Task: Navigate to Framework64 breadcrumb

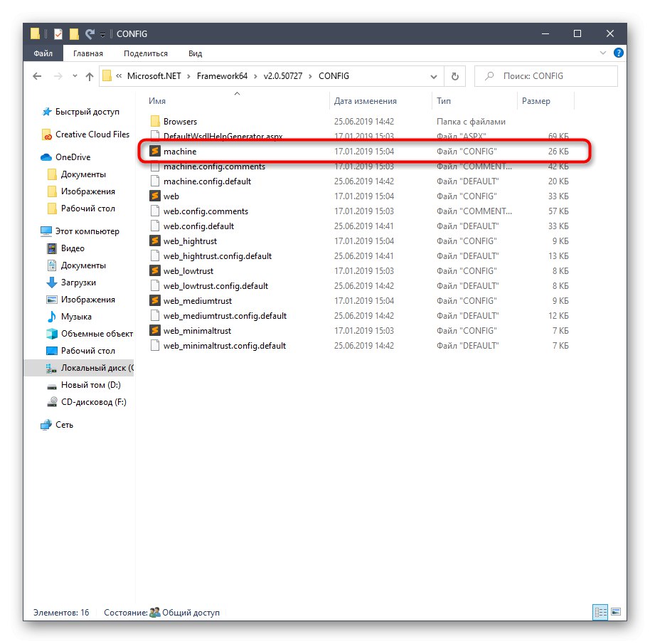Action: click(222, 76)
